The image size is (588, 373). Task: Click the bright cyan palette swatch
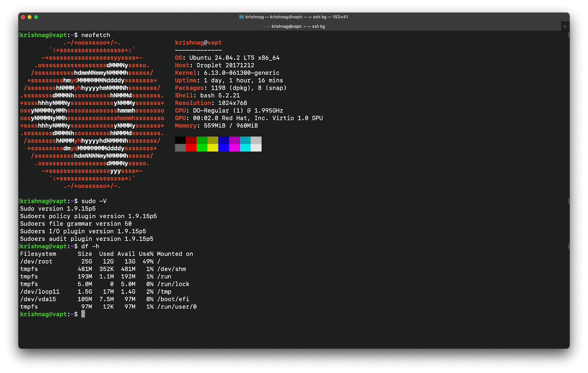pos(245,148)
